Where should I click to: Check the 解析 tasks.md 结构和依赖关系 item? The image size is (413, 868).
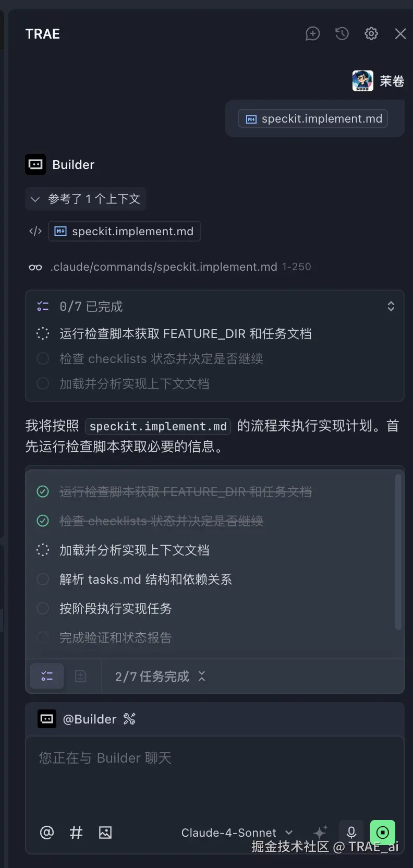[x=43, y=579]
